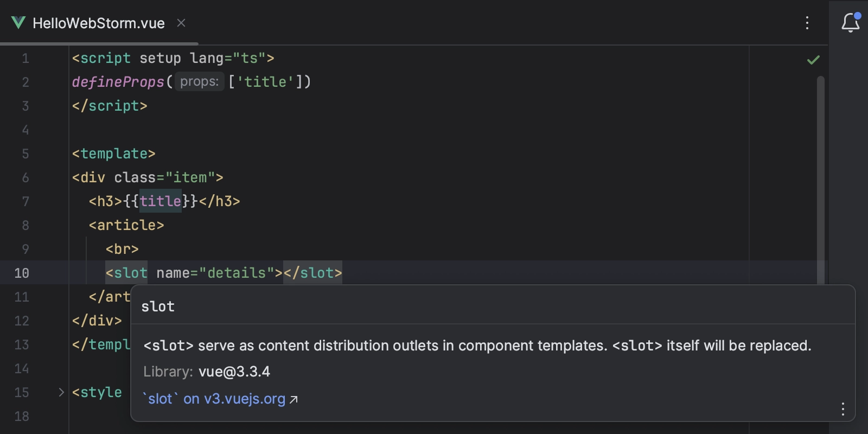Click the Vue file icon on the tab
868x434 pixels.
point(18,23)
